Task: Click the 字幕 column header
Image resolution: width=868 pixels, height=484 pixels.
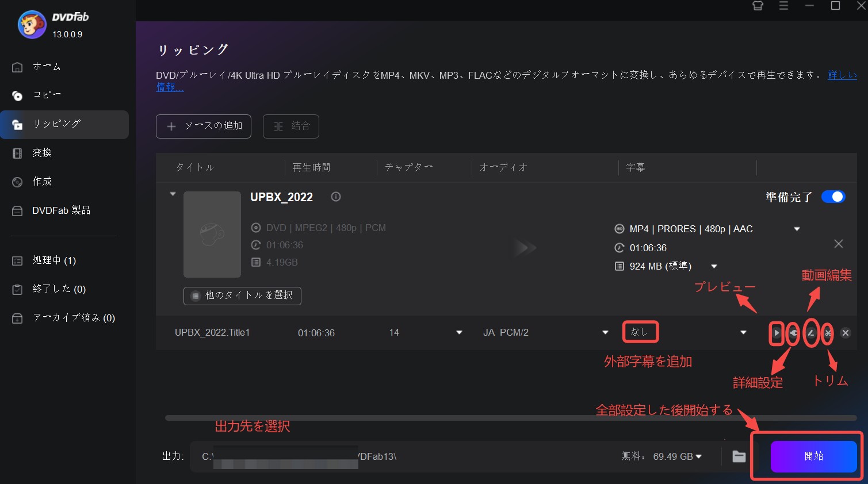Action: tap(636, 168)
